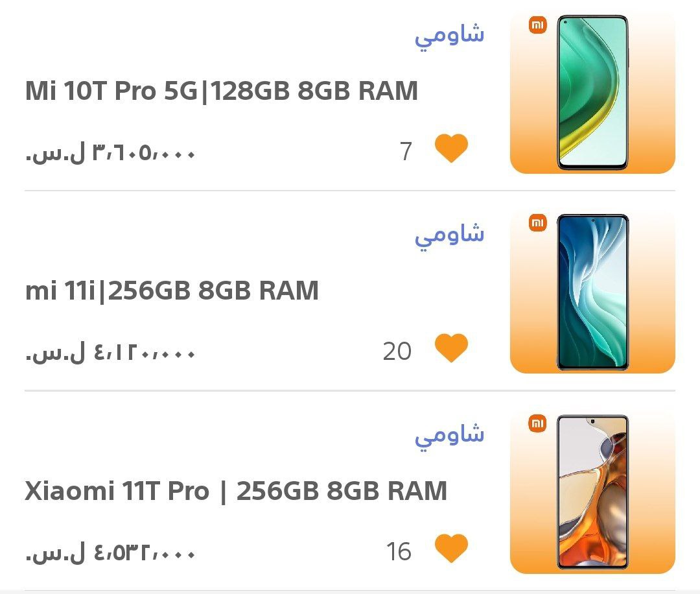Toggle favorite heart for Xiaomi 11T Pro
This screenshot has width=700, height=594.
tap(451, 548)
